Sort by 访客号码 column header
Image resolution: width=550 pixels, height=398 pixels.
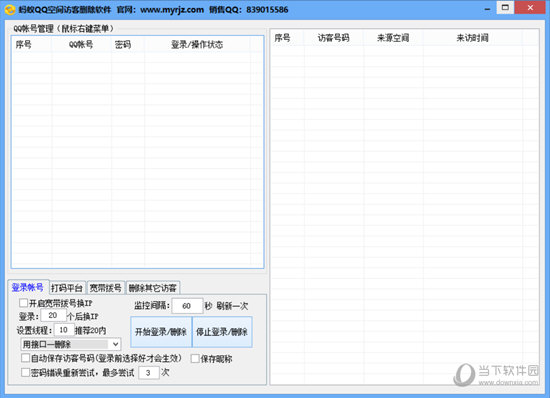pyautogui.click(x=334, y=38)
